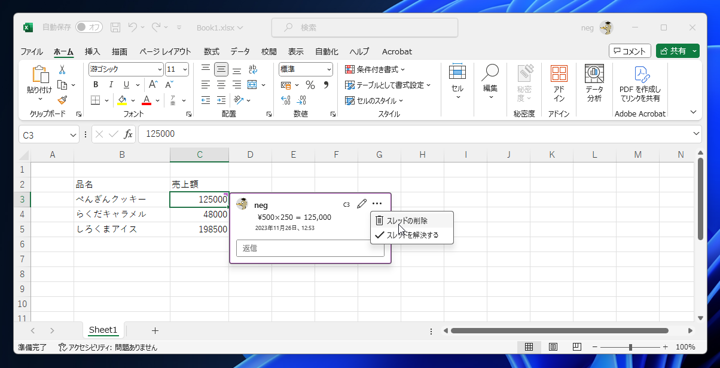Switch to the 挿入 tab
Image resolution: width=720 pixels, height=368 pixels.
pos(92,51)
